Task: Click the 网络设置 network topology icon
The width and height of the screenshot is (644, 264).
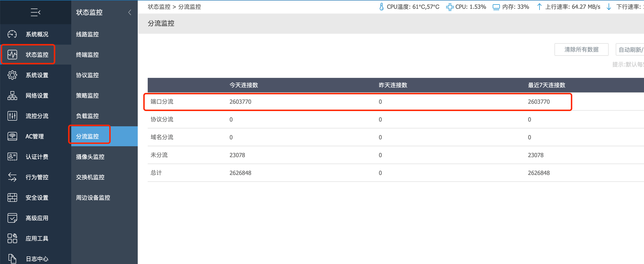Action: point(12,95)
